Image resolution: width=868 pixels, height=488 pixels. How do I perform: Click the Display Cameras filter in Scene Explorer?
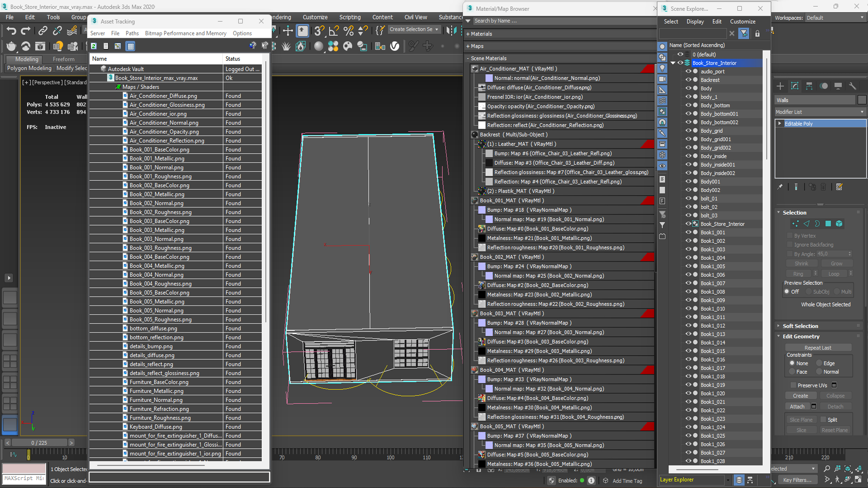662,79
